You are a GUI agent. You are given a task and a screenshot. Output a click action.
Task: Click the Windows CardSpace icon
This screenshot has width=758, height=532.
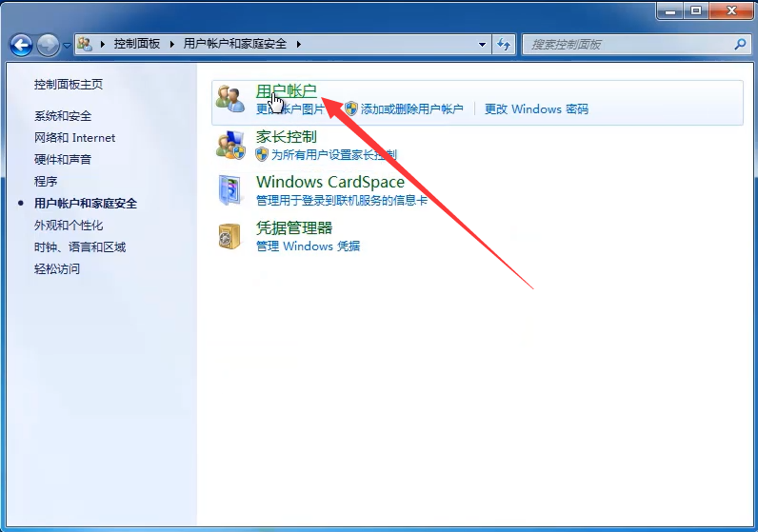[x=229, y=189]
